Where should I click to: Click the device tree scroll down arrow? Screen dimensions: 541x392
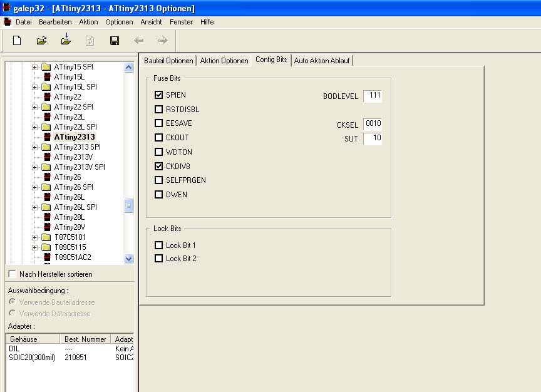[x=129, y=259]
